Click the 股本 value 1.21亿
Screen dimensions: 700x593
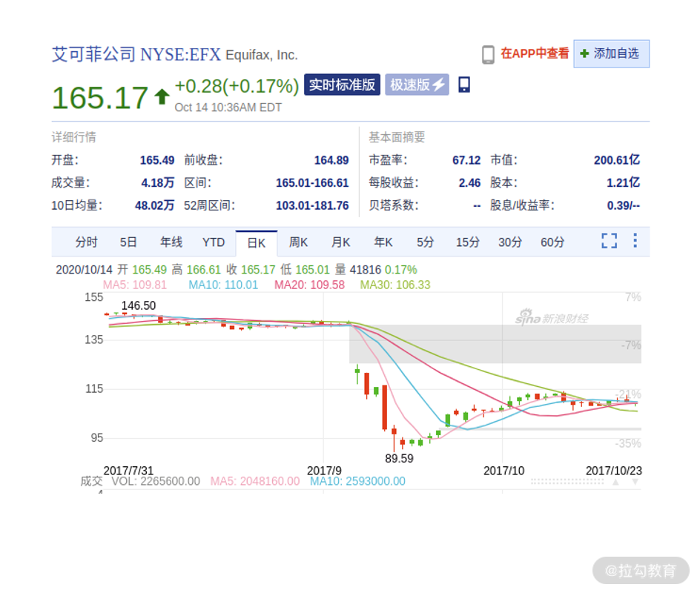tap(623, 183)
